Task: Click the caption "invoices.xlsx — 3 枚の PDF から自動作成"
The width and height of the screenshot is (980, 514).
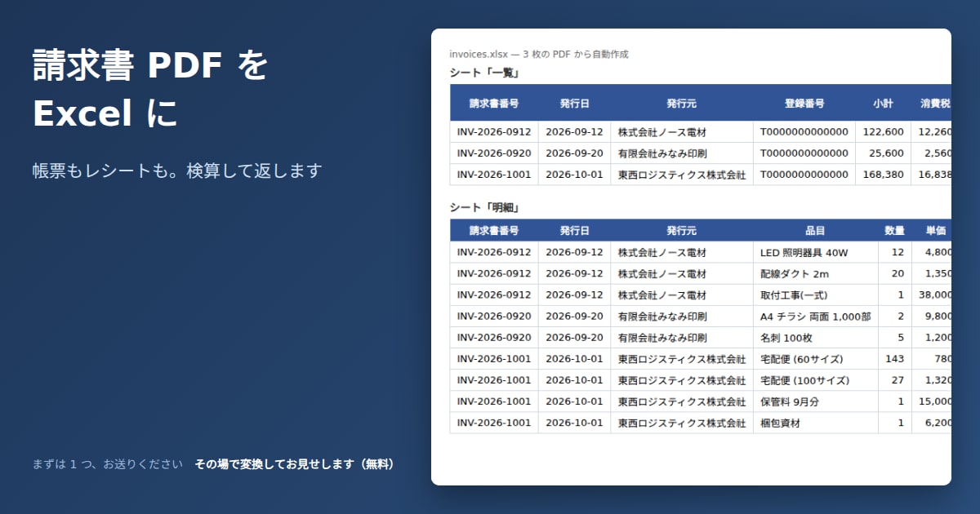Action: [x=539, y=54]
